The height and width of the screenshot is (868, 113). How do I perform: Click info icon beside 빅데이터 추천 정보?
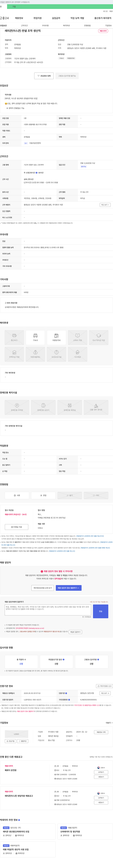pos(19,820)
